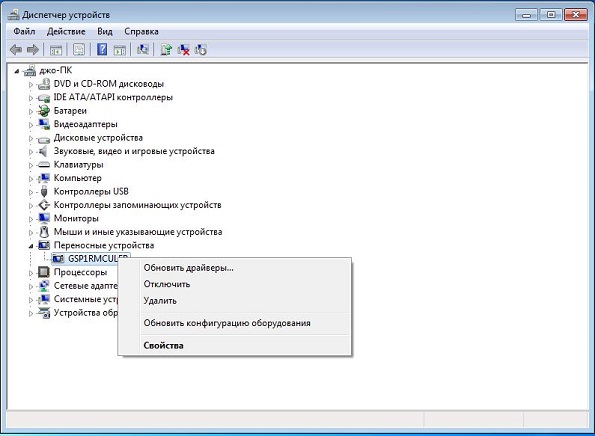Click the Forward arrow toolbar icon
Viewport: 595px width, 436px height.
pyautogui.click(x=33, y=50)
